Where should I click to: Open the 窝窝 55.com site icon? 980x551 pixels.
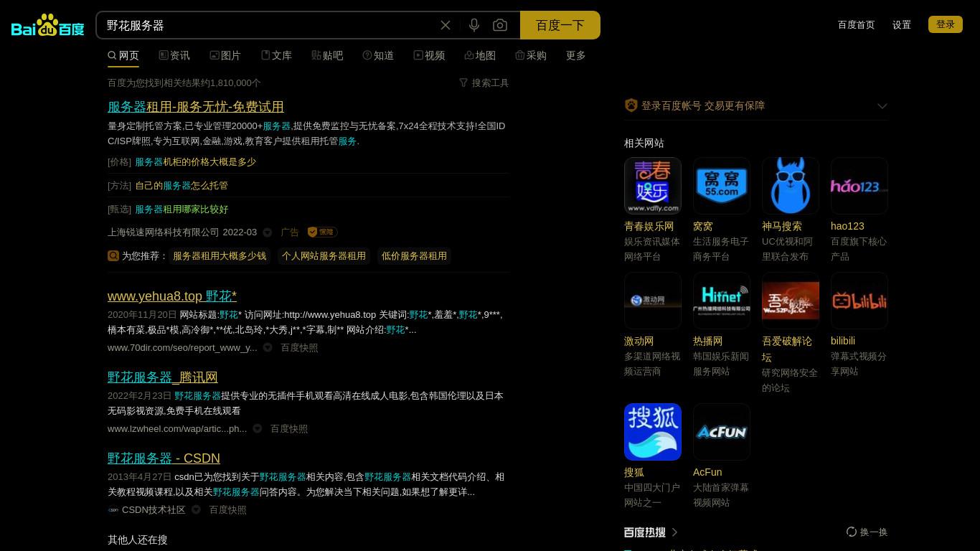click(x=722, y=186)
